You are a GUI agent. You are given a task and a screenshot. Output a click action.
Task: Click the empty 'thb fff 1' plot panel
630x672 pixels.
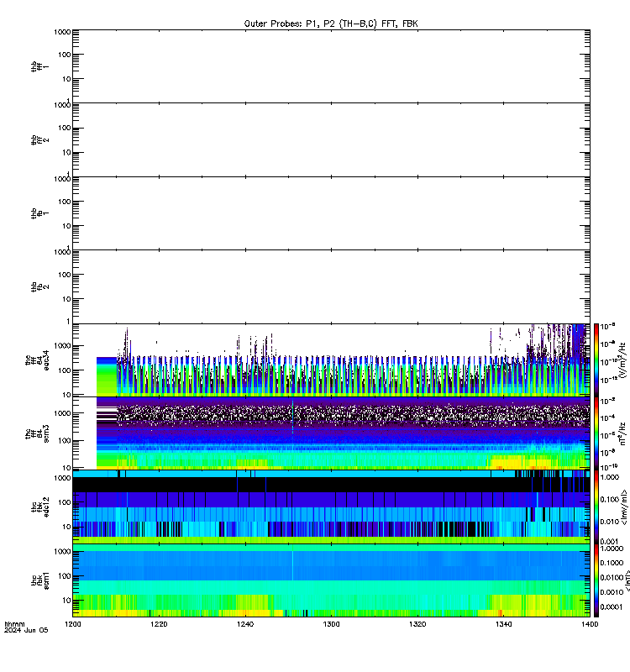pos(331,66)
